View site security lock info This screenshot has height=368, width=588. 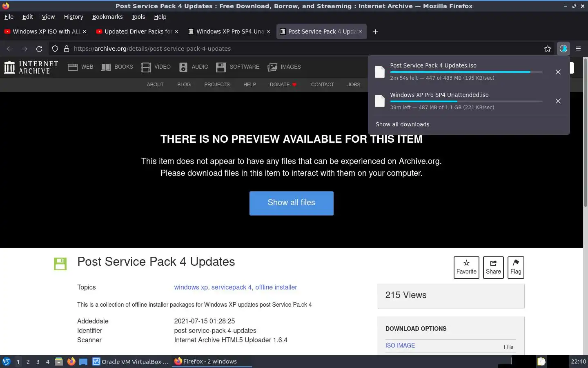click(67, 49)
